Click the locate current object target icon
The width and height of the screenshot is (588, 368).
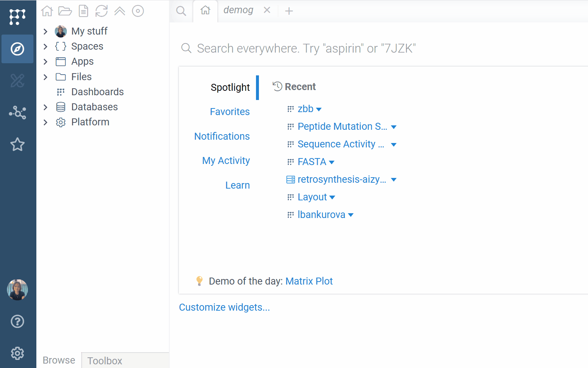[x=138, y=11]
